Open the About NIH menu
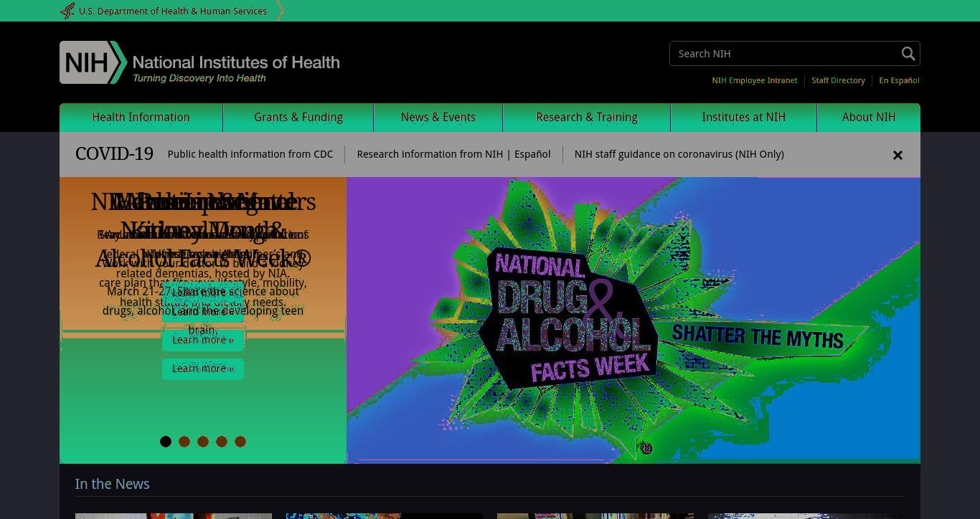 (x=869, y=118)
